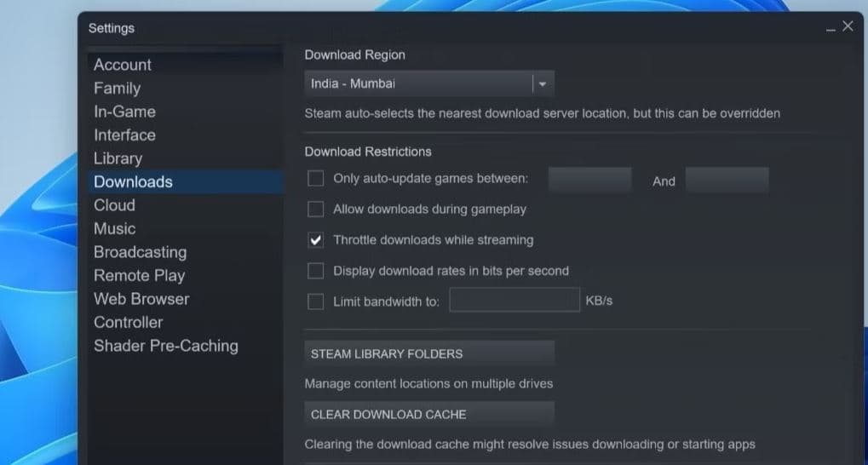Tick the Limit bandwidth to checkbox

[315, 301]
